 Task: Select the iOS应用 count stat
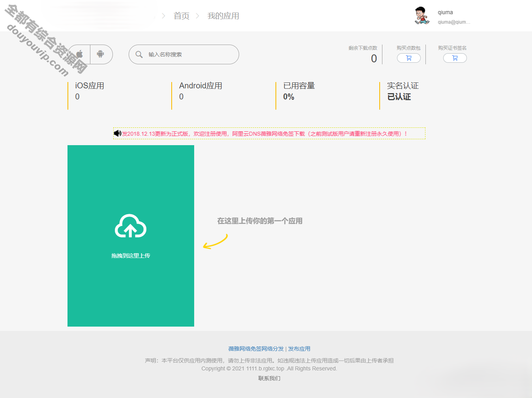pos(90,91)
